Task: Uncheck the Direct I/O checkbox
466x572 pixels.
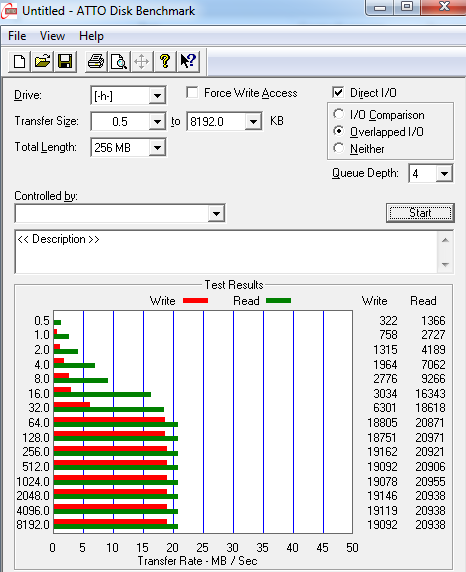Action: 338,92
